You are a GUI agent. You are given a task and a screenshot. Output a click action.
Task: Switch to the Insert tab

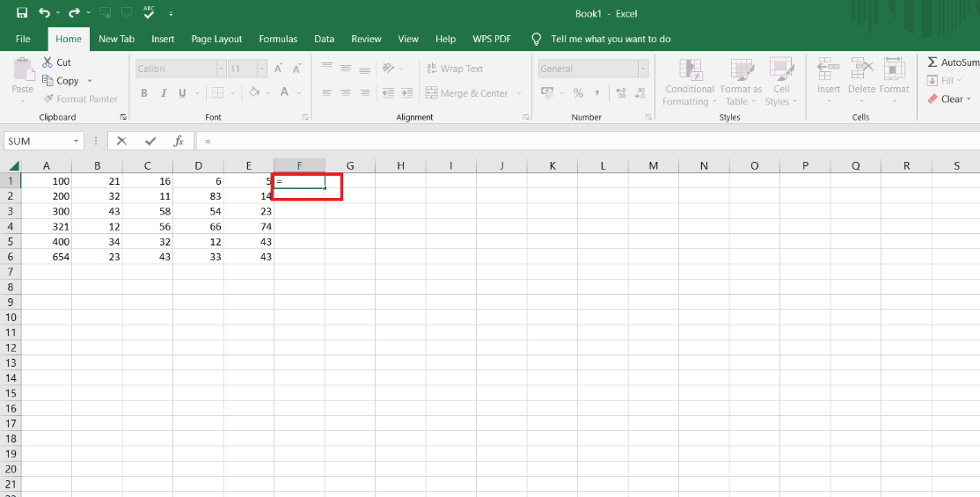click(x=163, y=39)
